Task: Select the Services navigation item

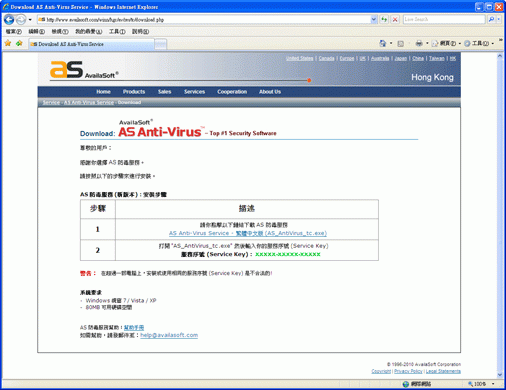Action: tap(194, 92)
